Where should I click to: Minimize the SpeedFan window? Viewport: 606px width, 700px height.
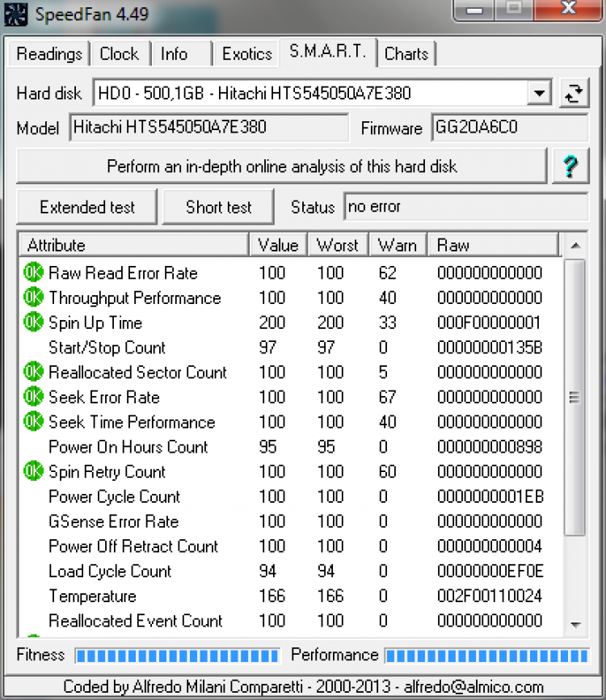474,10
